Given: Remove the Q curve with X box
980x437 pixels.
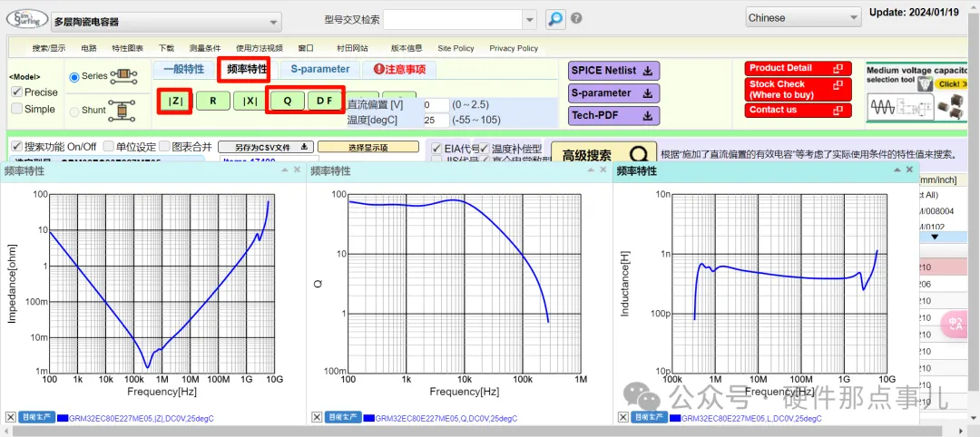Looking at the screenshot, I should click(x=317, y=418).
